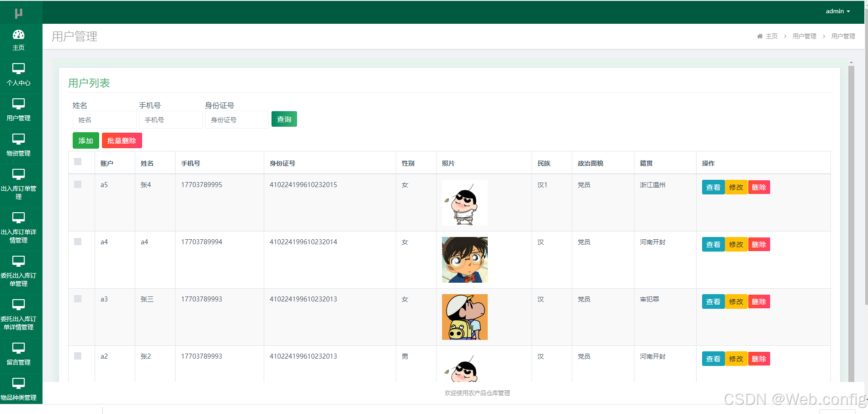Open the Conan photo thumbnail for a4
This screenshot has height=414, width=868.
point(464,260)
